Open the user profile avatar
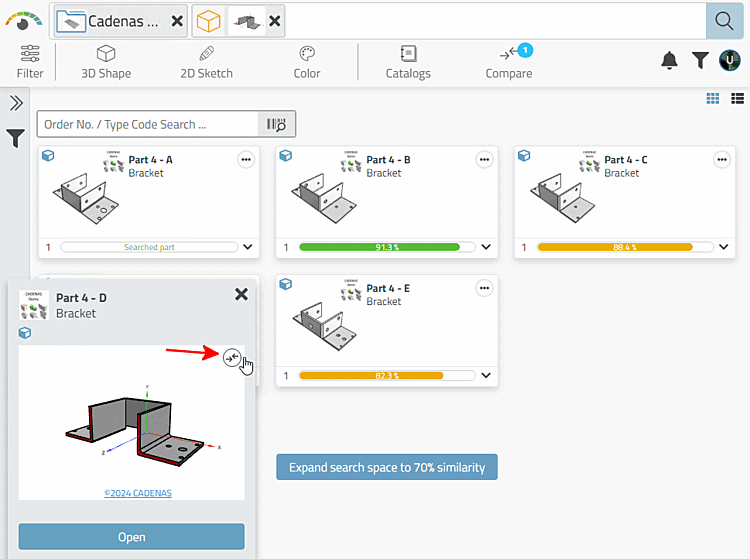 tap(729, 60)
